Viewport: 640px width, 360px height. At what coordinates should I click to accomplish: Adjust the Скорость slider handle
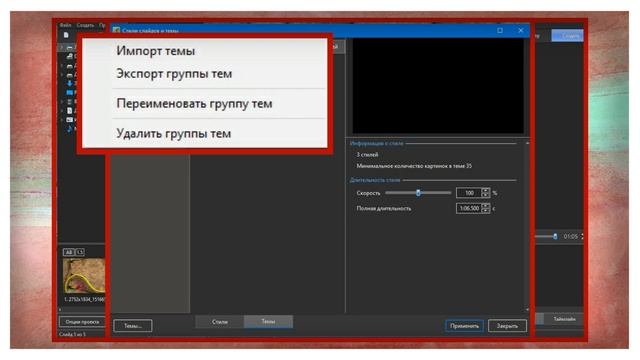[x=418, y=193]
